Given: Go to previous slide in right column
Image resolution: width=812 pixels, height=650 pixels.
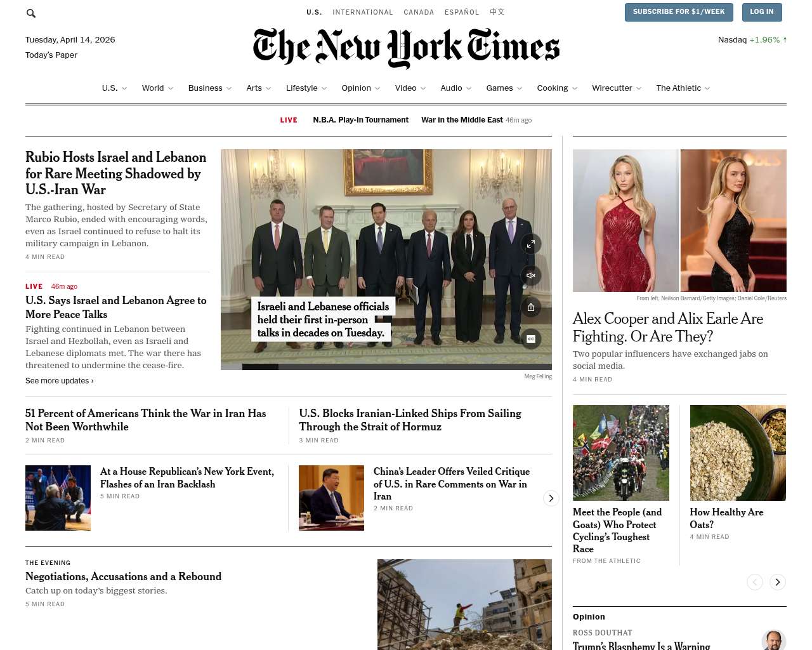Looking at the screenshot, I should (755, 582).
